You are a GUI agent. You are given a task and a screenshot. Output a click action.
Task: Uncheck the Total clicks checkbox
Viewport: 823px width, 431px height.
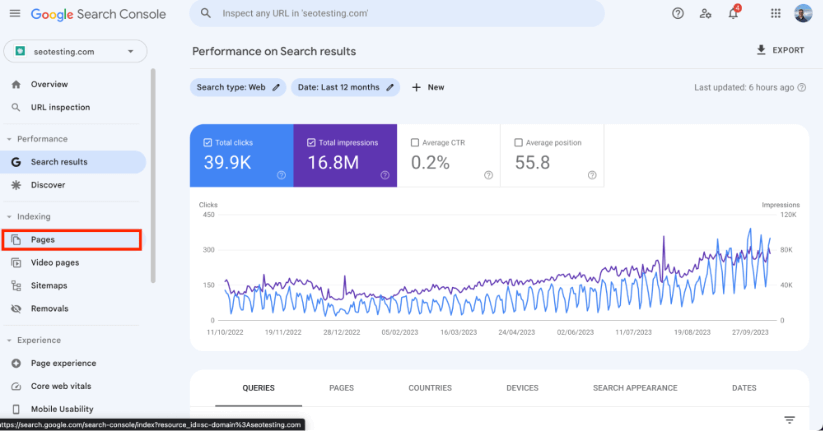[x=207, y=143]
